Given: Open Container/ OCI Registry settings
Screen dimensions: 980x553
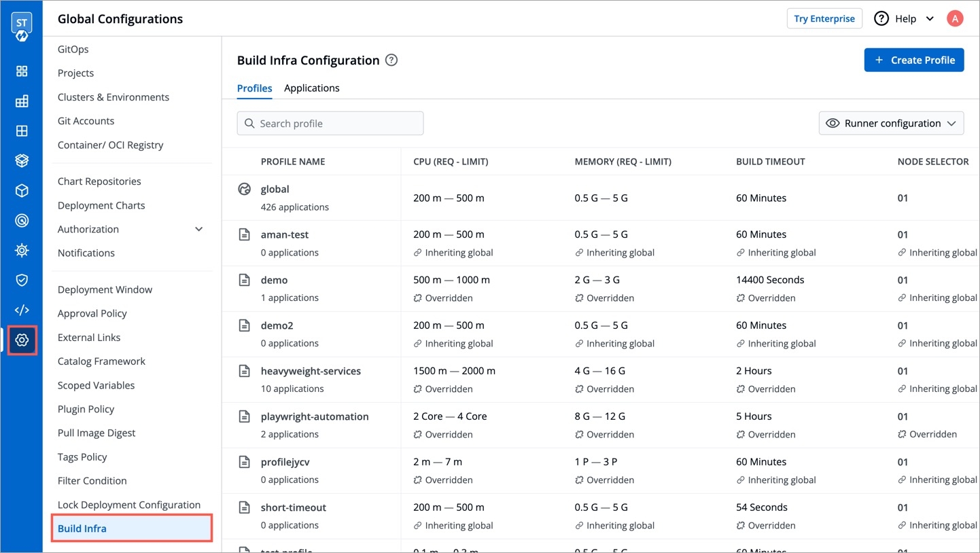Looking at the screenshot, I should point(111,145).
